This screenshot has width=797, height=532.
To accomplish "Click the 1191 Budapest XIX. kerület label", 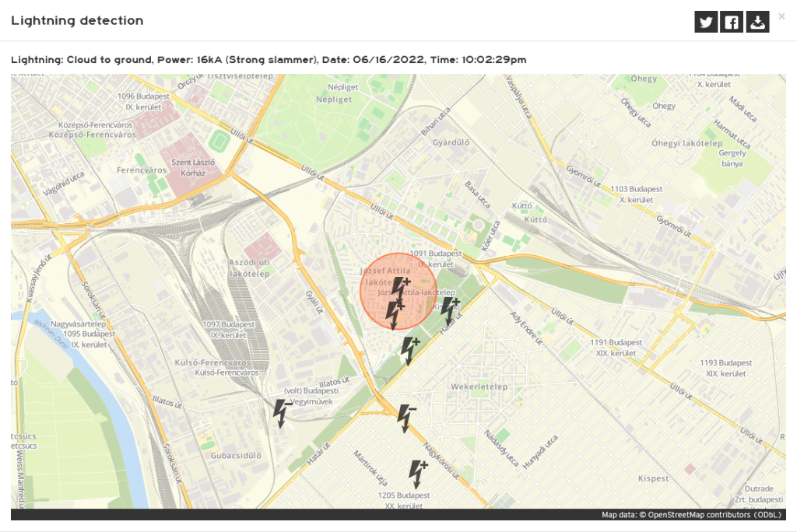I will click(x=615, y=347).
